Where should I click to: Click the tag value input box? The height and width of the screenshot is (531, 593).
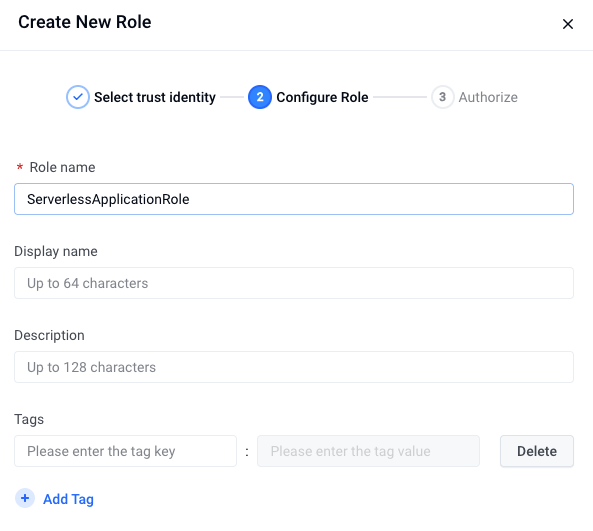368,451
